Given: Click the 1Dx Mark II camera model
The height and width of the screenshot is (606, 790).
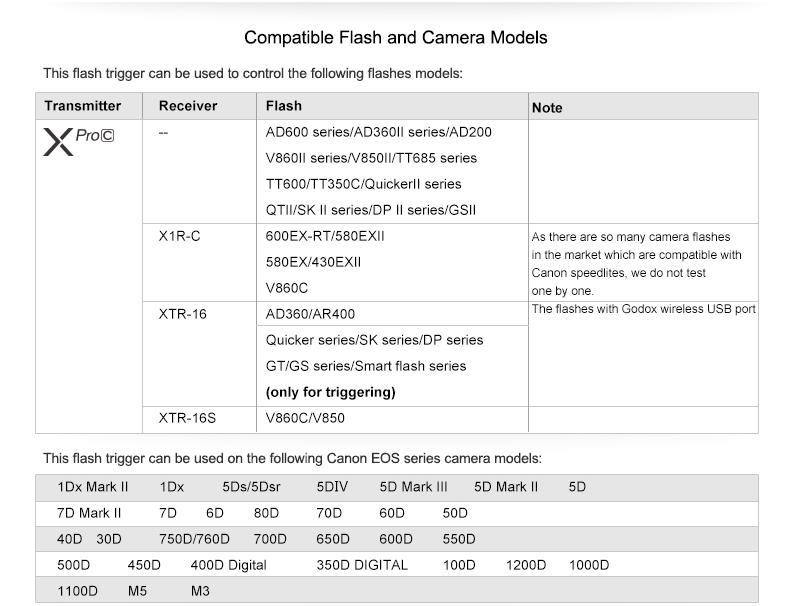Looking at the screenshot, I should pyautogui.click(x=94, y=487).
